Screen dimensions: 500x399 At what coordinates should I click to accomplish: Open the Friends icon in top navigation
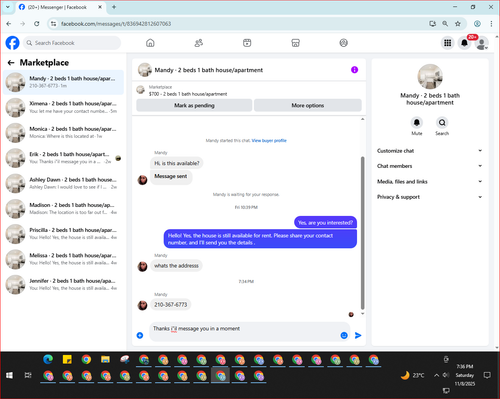[199, 43]
